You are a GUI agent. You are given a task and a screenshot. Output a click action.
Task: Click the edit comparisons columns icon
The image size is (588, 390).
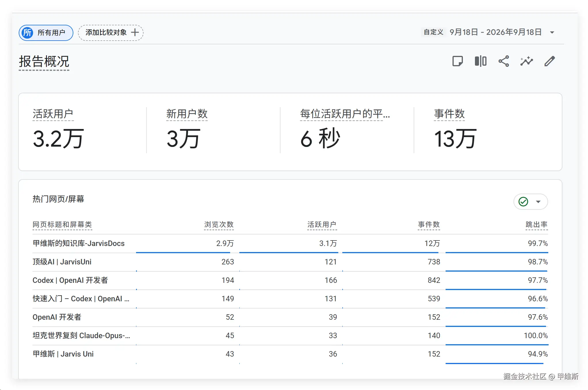pos(481,61)
